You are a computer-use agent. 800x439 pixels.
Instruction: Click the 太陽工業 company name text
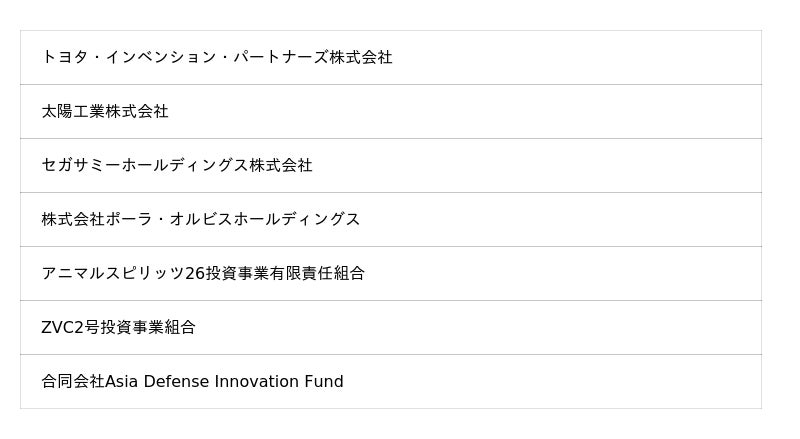click(73, 111)
